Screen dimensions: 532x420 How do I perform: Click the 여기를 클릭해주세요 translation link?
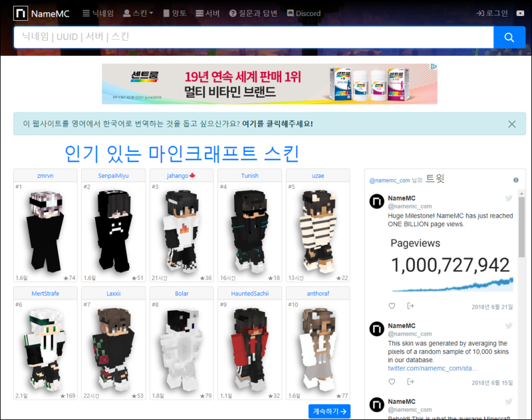click(277, 124)
